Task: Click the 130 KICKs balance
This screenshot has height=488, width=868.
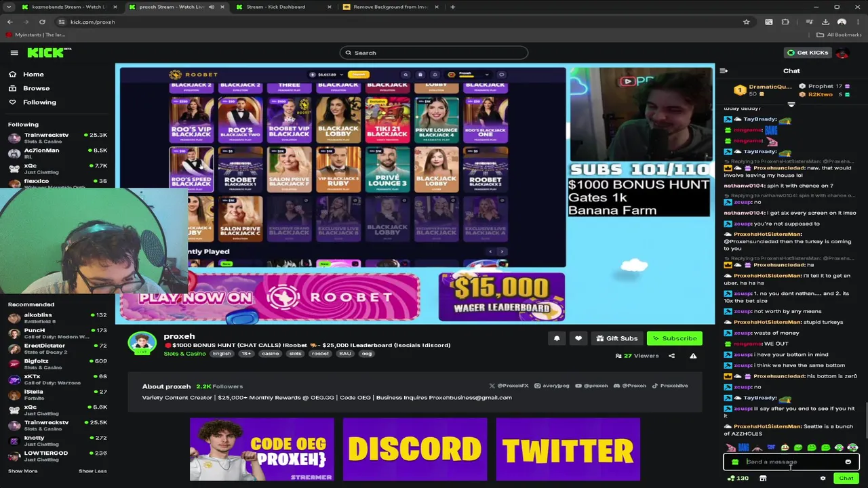Action: (737, 479)
